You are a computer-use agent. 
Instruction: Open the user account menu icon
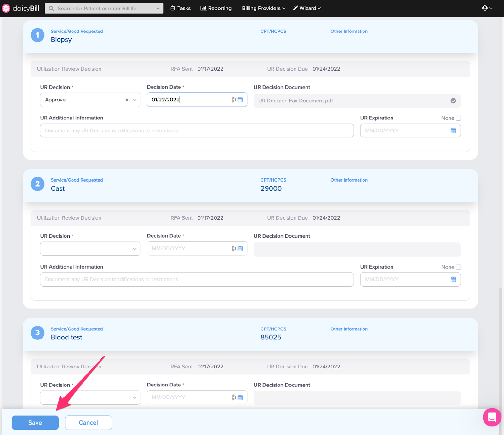(x=487, y=8)
